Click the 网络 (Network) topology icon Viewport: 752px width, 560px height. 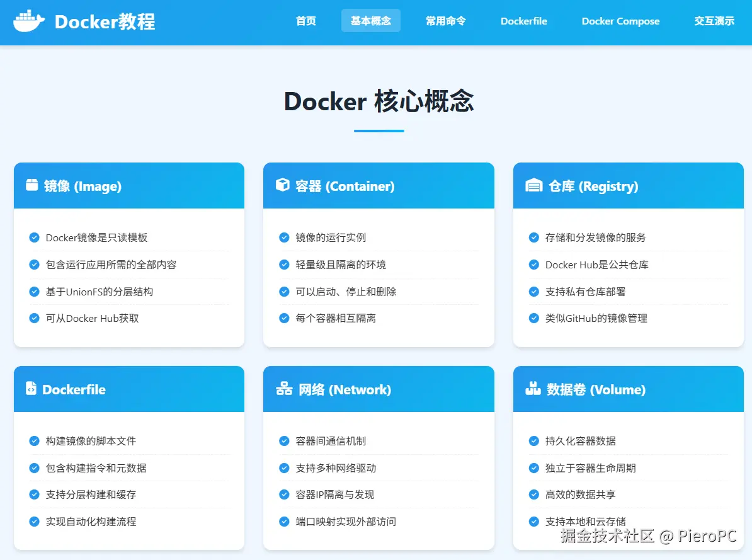click(x=284, y=388)
